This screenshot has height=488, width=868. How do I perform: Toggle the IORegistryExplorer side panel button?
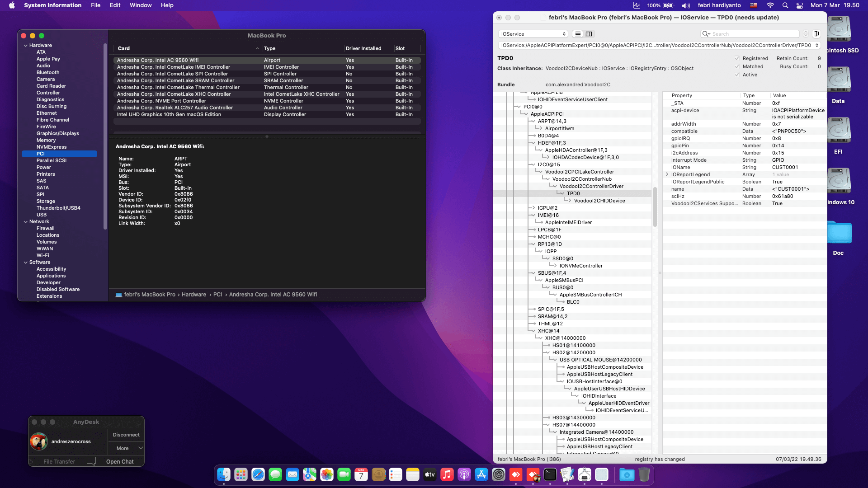point(817,34)
